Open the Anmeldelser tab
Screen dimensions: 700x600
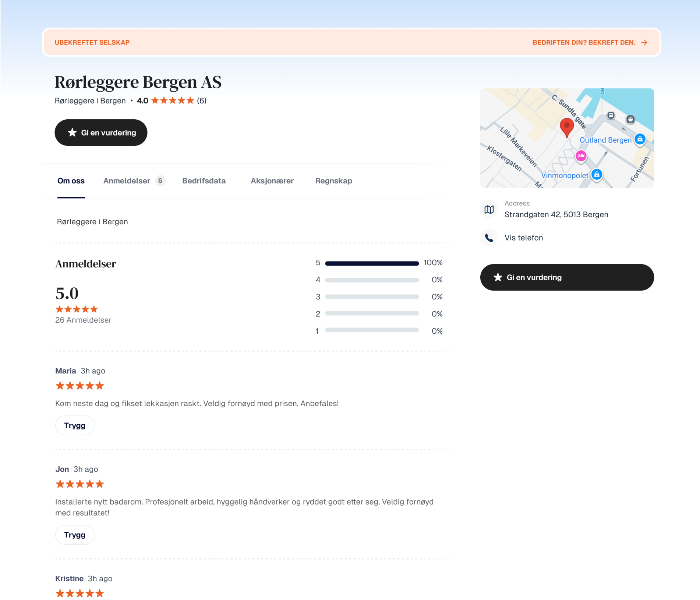click(x=127, y=181)
